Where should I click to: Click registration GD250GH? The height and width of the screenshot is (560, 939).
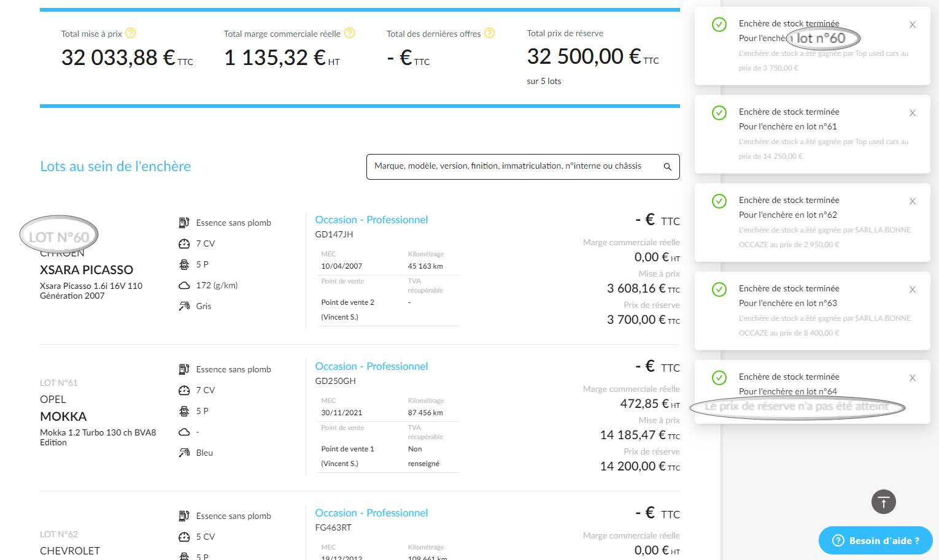[335, 381]
